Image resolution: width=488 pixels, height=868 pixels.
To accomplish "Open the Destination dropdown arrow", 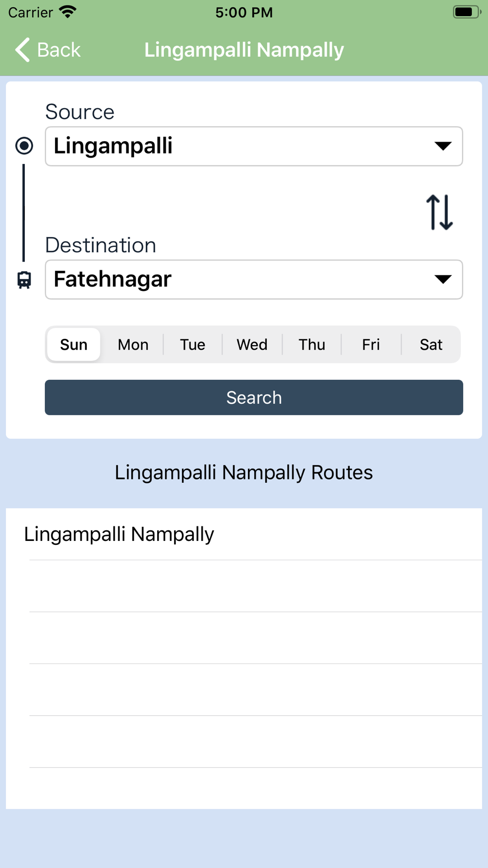I will pyautogui.click(x=443, y=279).
